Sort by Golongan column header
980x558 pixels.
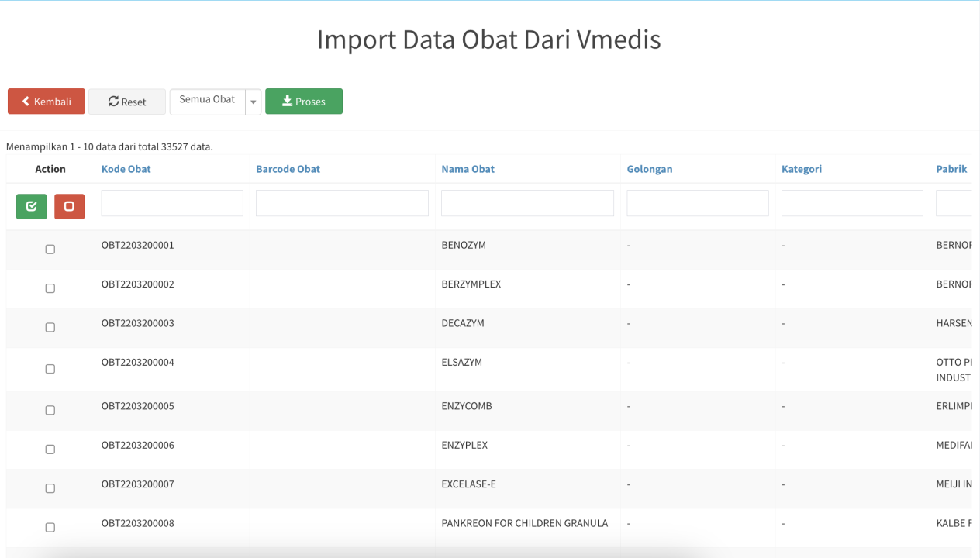point(650,169)
